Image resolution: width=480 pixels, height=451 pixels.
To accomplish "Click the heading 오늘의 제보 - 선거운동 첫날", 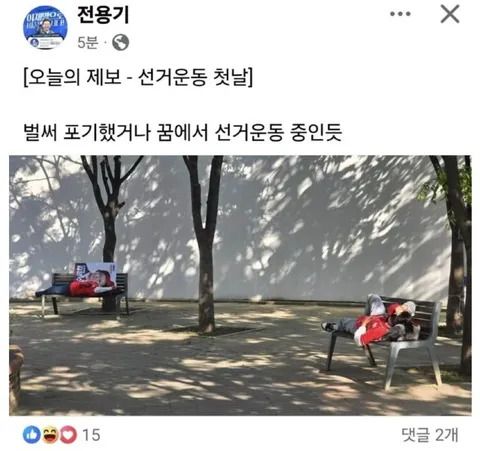I will [x=138, y=77].
